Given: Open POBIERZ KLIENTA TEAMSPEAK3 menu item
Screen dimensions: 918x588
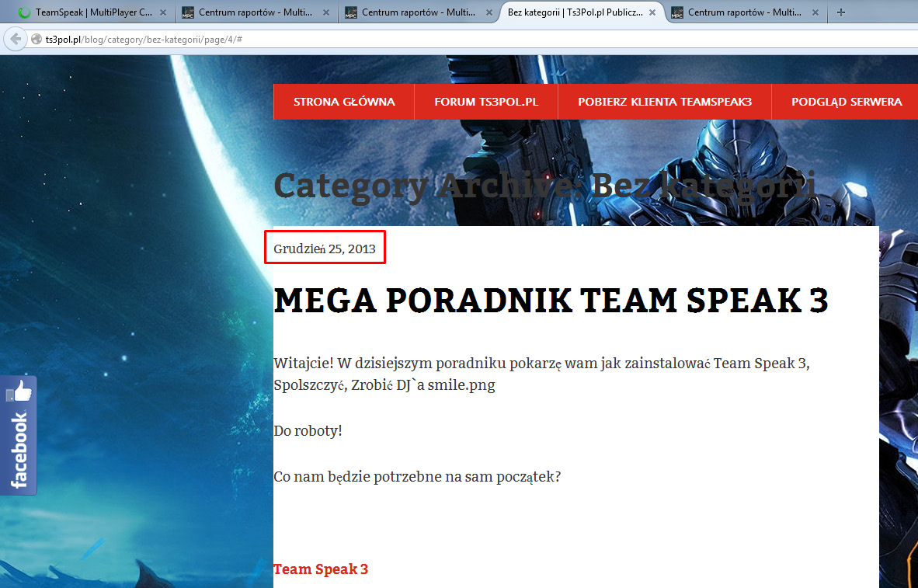Looking at the screenshot, I should pyautogui.click(x=665, y=102).
